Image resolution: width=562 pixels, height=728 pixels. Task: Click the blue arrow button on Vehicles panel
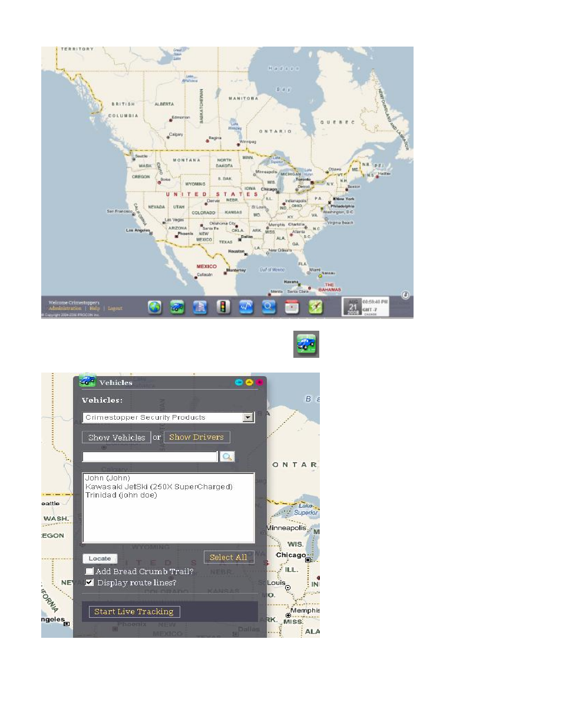[x=239, y=383]
